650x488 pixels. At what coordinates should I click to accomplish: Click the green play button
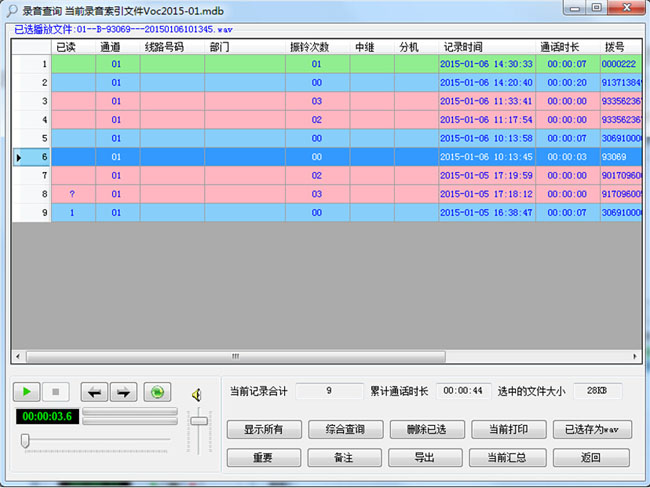pos(26,392)
